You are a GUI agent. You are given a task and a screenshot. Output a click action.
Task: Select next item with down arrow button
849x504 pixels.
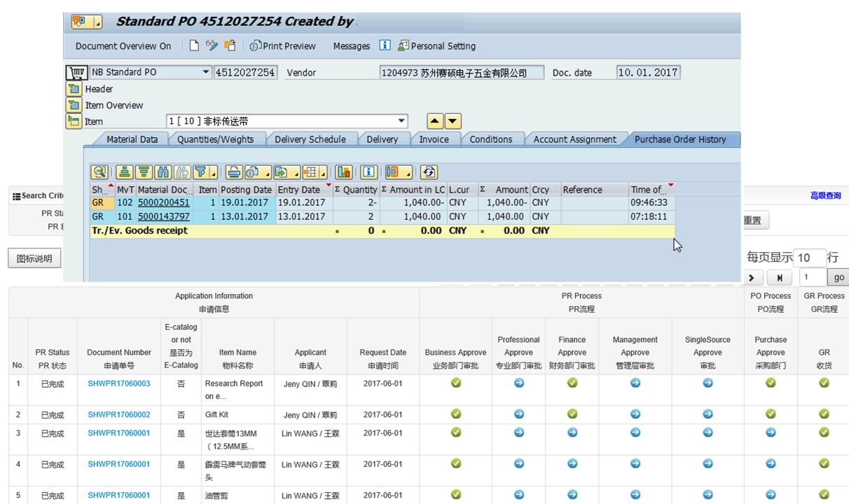click(x=453, y=121)
